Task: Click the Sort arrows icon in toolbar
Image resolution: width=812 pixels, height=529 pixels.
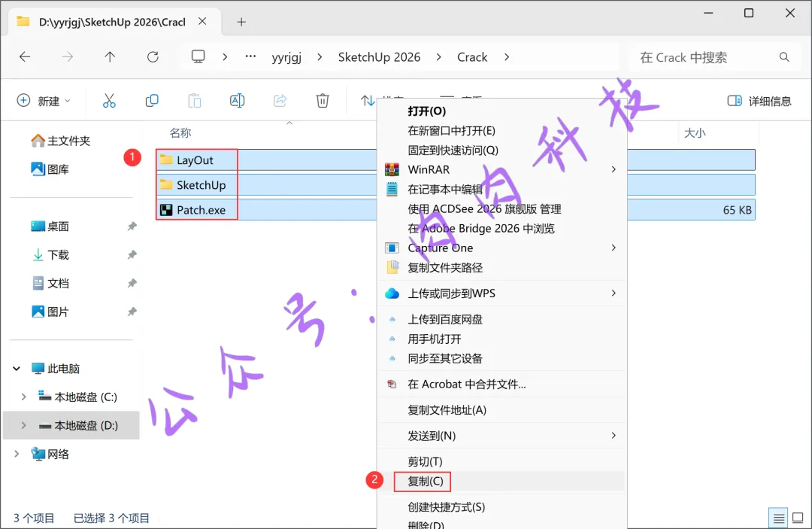Action: pyautogui.click(x=367, y=101)
